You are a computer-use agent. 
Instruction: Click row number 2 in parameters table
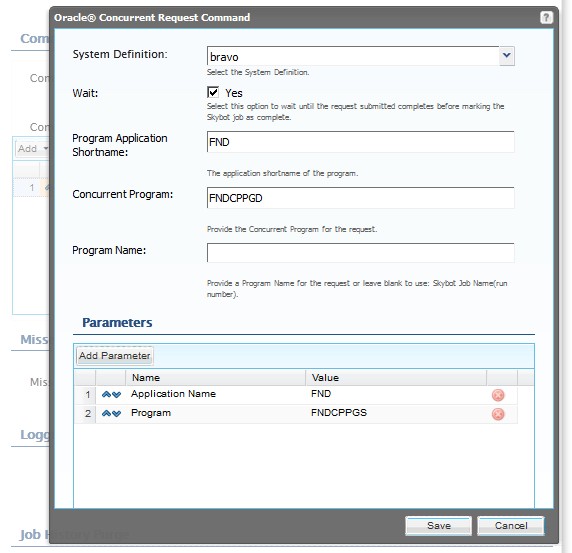tap(85, 414)
